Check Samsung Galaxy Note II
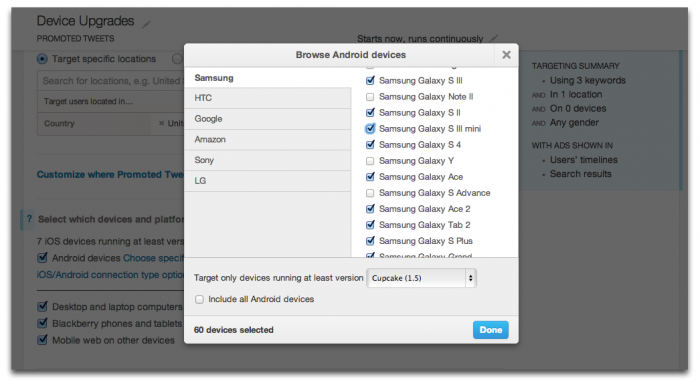Screen dimensions: 700x381 pos(370,96)
